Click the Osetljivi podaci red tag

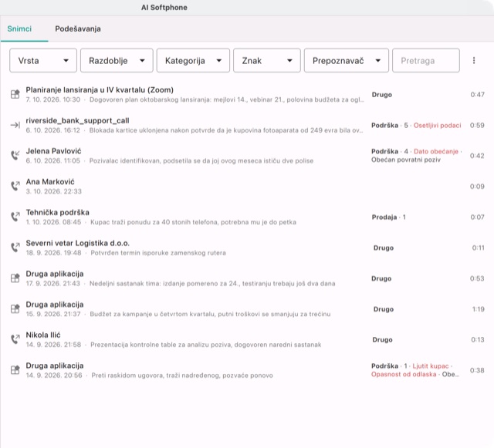(438, 126)
